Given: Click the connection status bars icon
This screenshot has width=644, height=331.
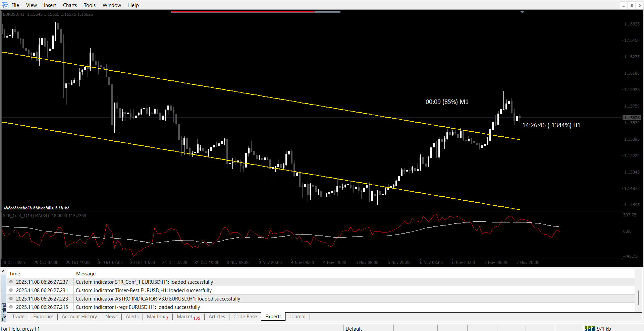Looking at the screenshot, I should coord(590,328).
